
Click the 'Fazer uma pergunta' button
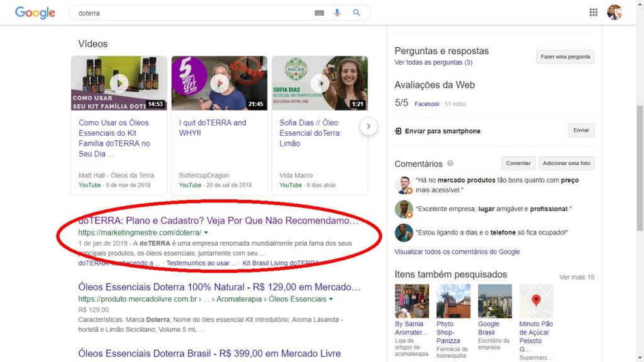click(565, 57)
